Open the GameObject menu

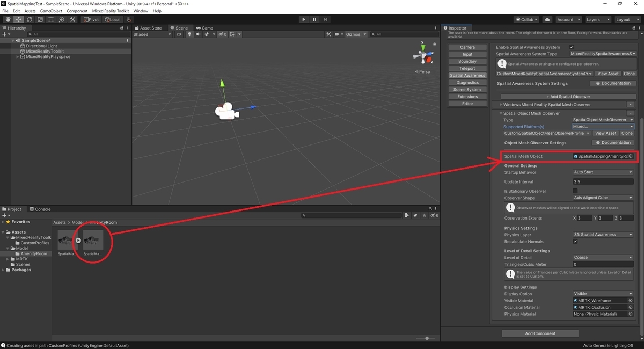pyautogui.click(x=51, y=11)
